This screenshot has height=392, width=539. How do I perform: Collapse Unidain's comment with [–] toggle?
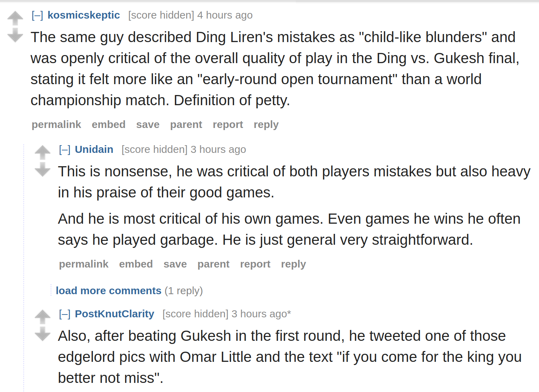pyautogui.click(x=65, y=150)
